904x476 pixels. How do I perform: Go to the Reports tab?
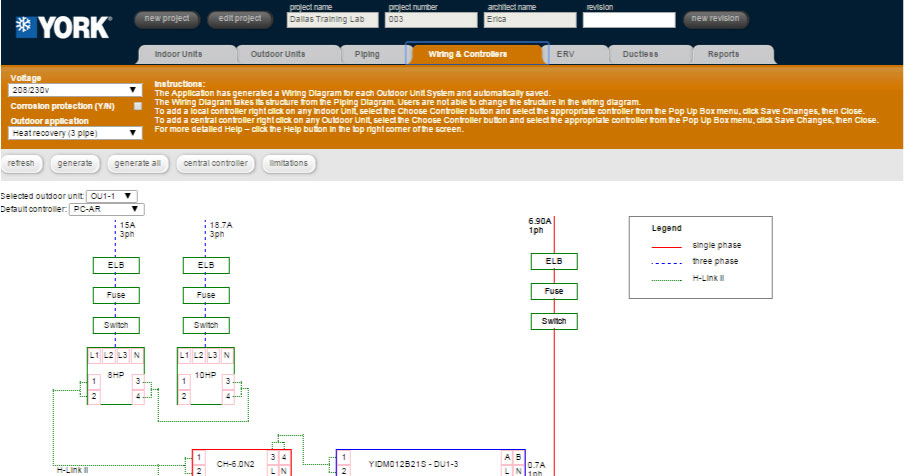coord(723,54)
